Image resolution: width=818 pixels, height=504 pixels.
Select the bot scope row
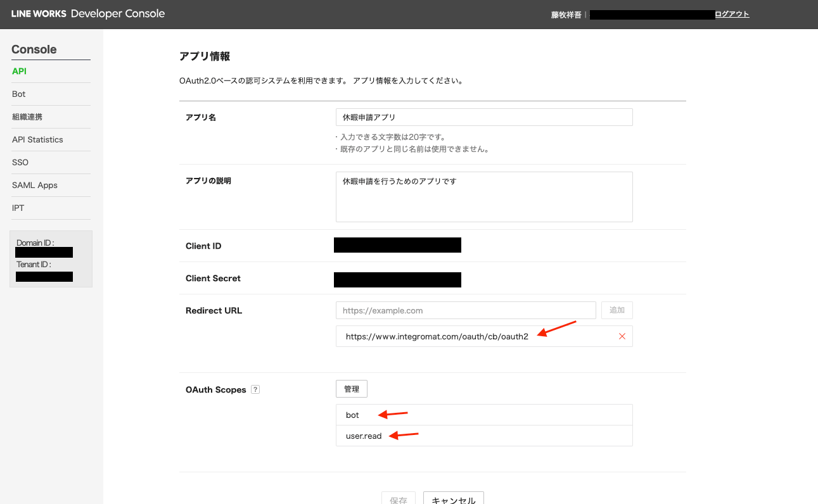tap(484, 415)
